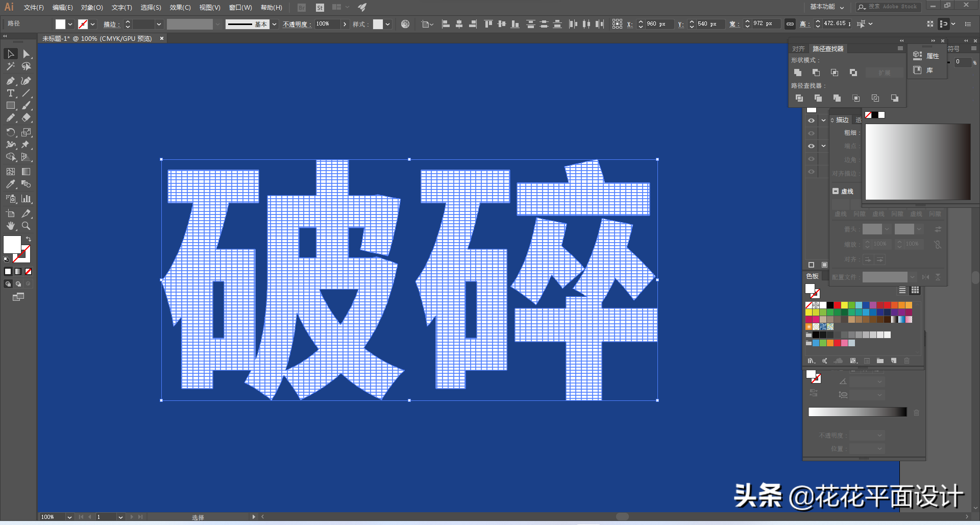Toggle the 虚线 dashed line checkbox
Viewport: 980px width, 525px height.
tap(836, 191)
